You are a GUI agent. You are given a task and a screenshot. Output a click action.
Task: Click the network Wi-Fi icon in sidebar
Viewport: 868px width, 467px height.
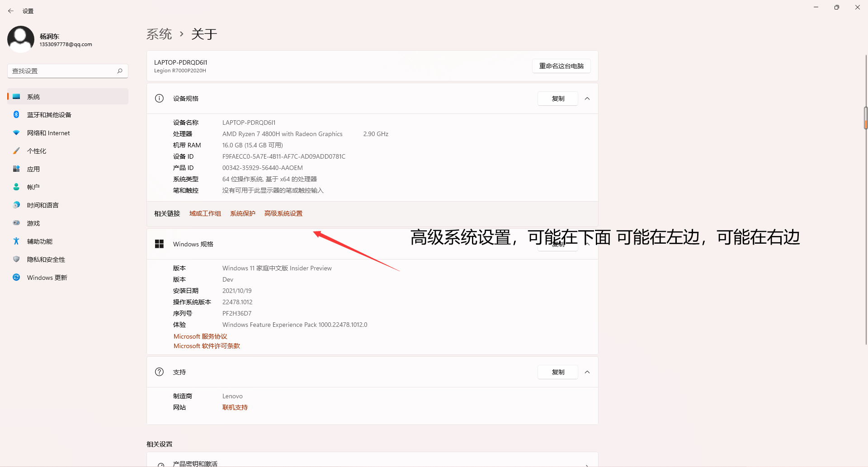point(16,133)
